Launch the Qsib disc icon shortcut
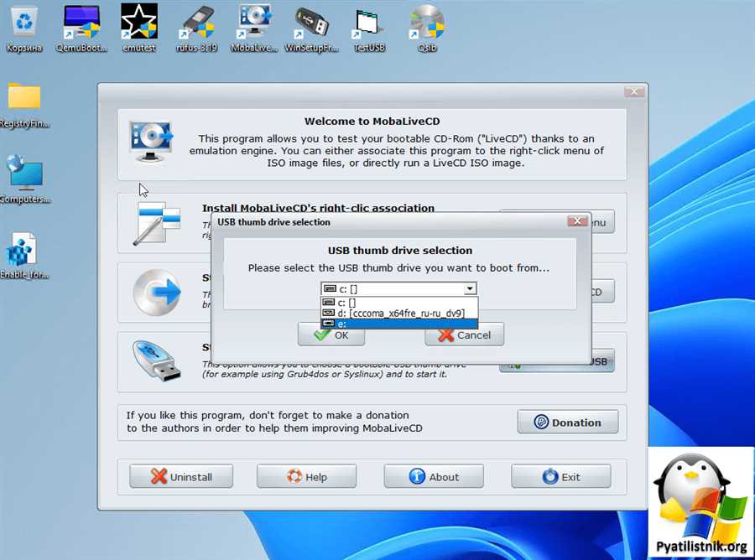The height and width of the screenshot is (560, 755). 426,23
